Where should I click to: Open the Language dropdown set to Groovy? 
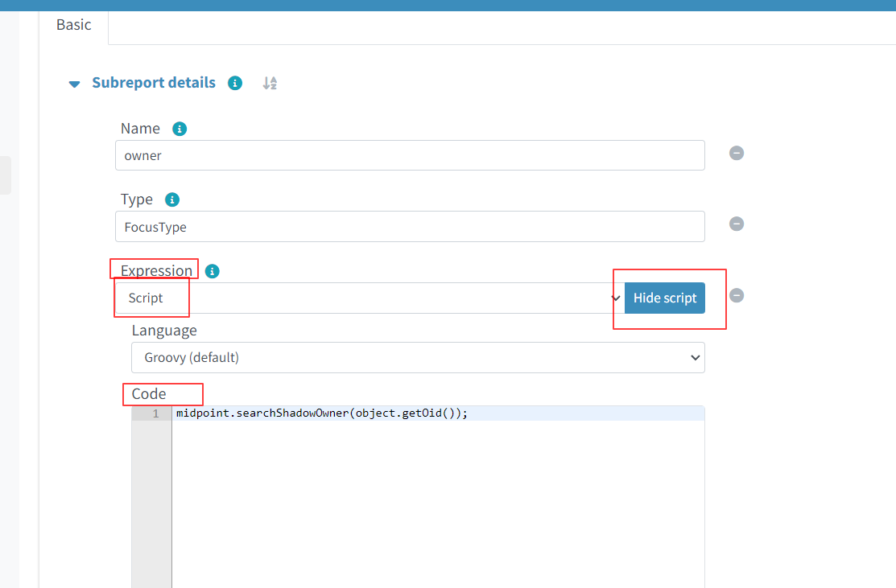(417, 358)
